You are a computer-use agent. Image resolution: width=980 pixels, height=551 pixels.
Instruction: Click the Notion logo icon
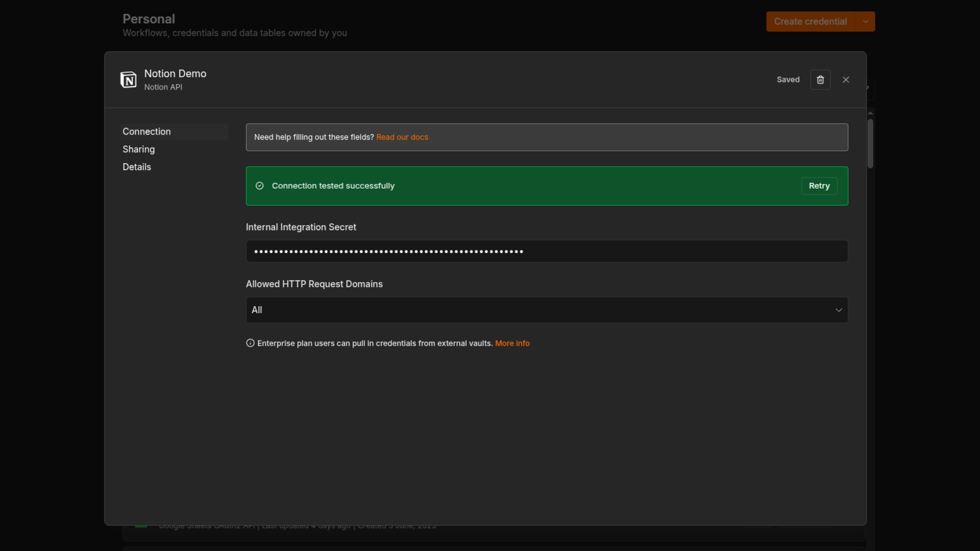pos(128,80)
